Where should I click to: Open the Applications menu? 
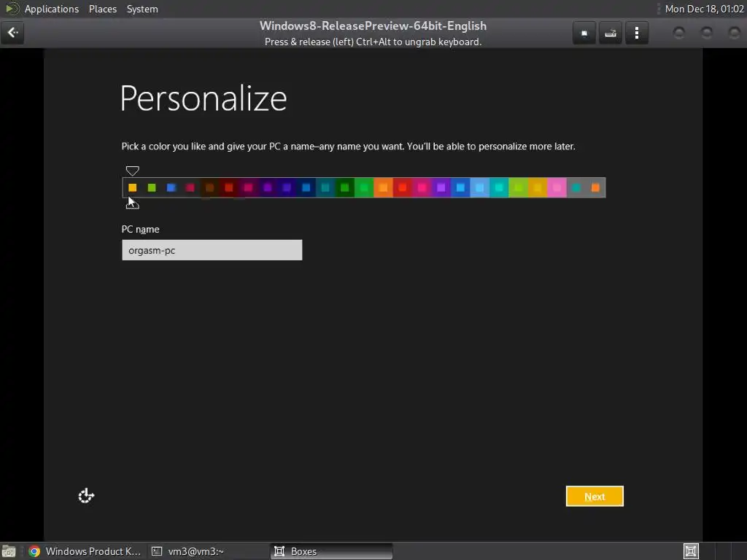coord(52,9)
